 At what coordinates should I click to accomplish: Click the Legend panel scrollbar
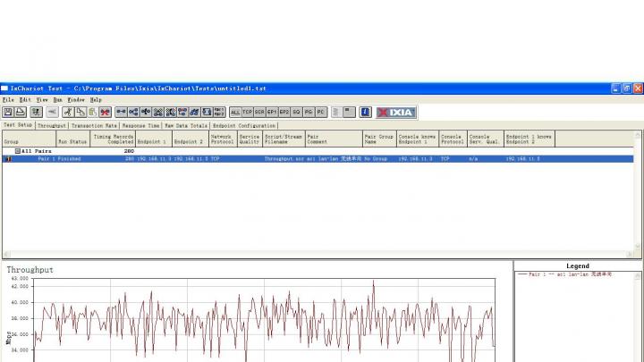pos(638,316)
